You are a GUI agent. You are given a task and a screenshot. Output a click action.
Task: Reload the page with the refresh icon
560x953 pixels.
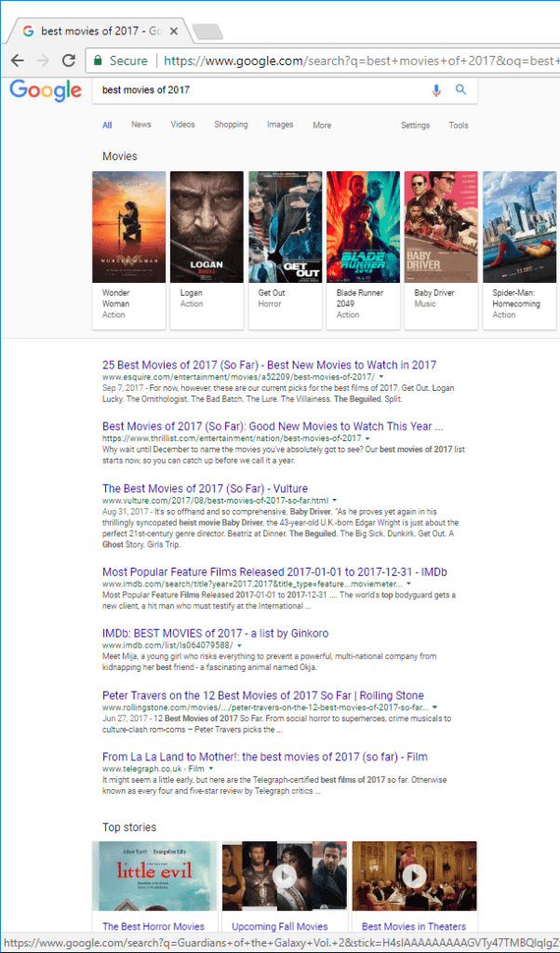click(x=69, y=60)
